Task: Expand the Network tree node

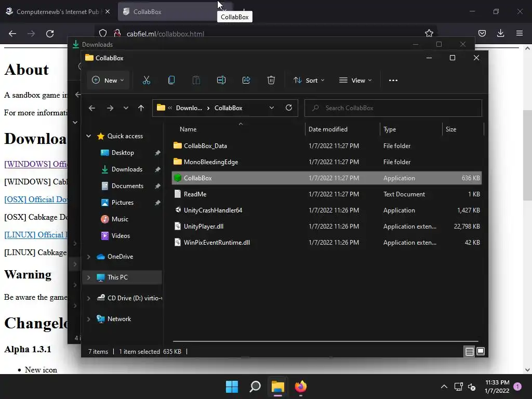Action: [x=88, y=319]
